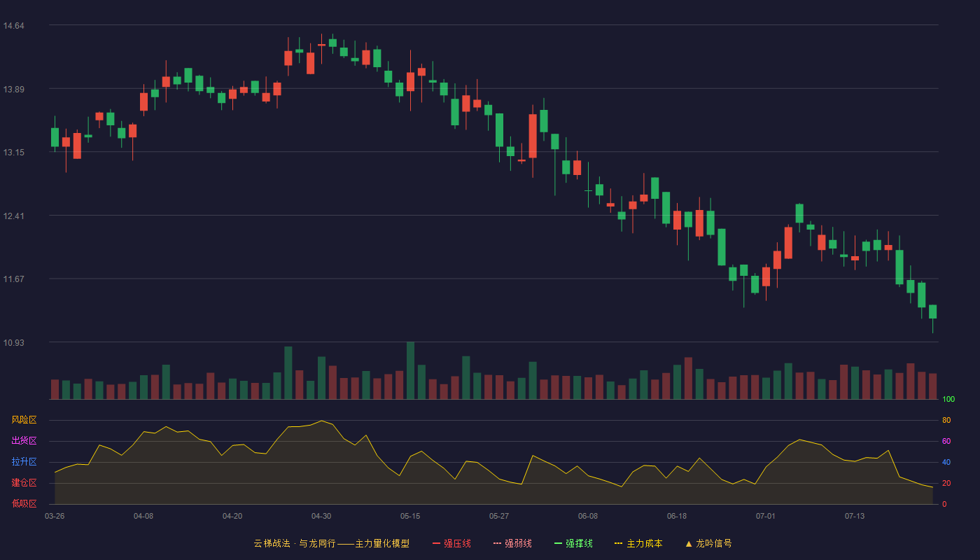The image size is (980, 560).
Task: Click the tallest volume bar near 05-15
Action: coord(410,370)
